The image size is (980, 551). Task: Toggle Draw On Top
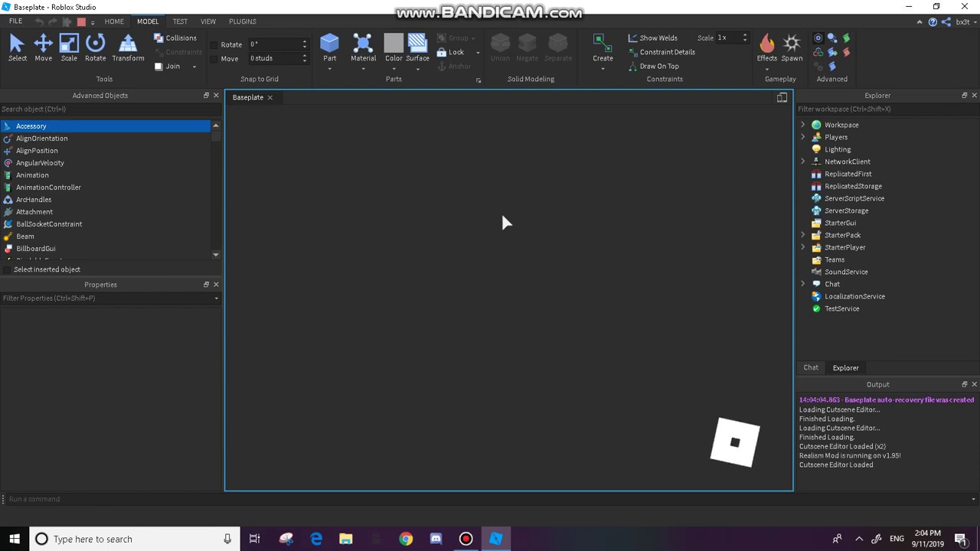pos(653,66)
